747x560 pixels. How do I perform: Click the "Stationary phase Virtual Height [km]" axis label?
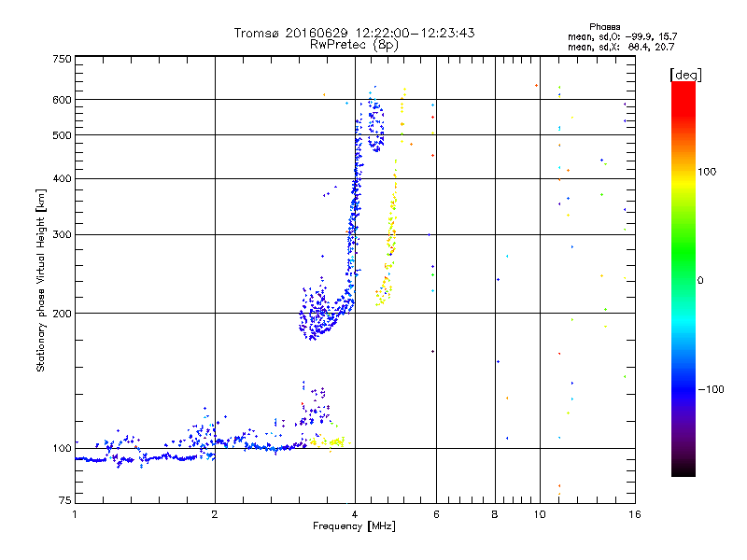pos(40,280)
